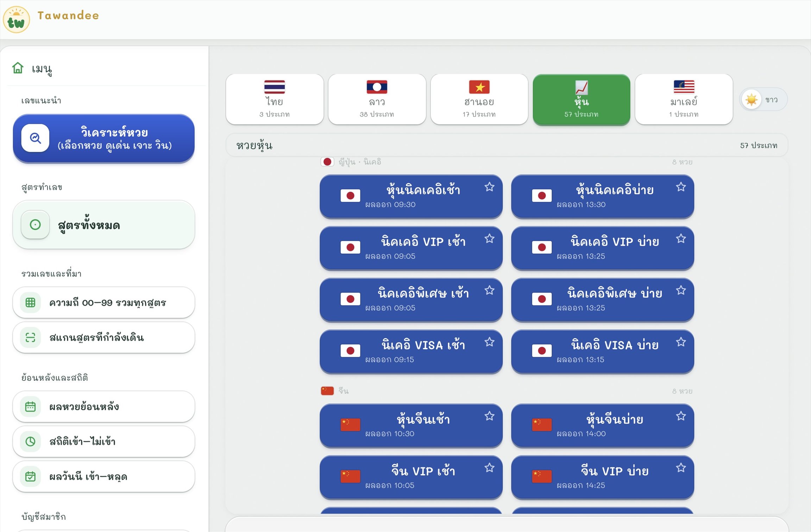Switch to the ลาว tab
Screen dimensions: 811x532
tap(377, 99)
